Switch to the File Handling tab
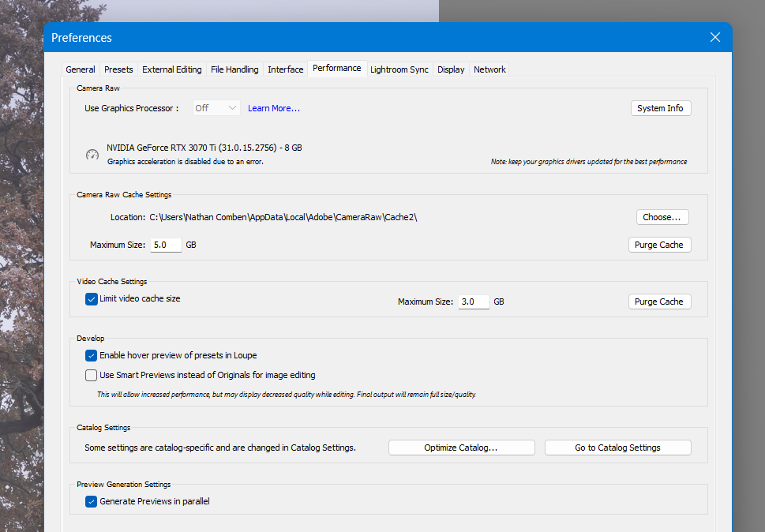The height and width of the screenshot is (532, 765). point(234,69)
